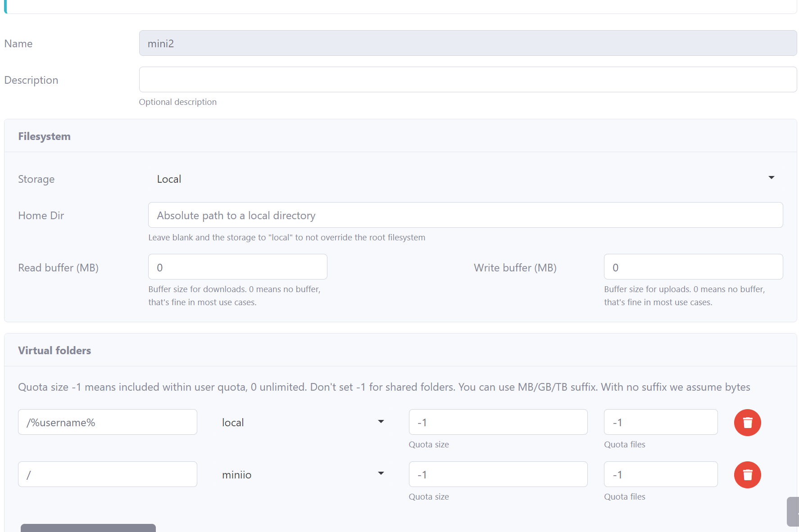
Task: Click the 'Buffer size for downloads' hint
Action: tap(234, 296)
